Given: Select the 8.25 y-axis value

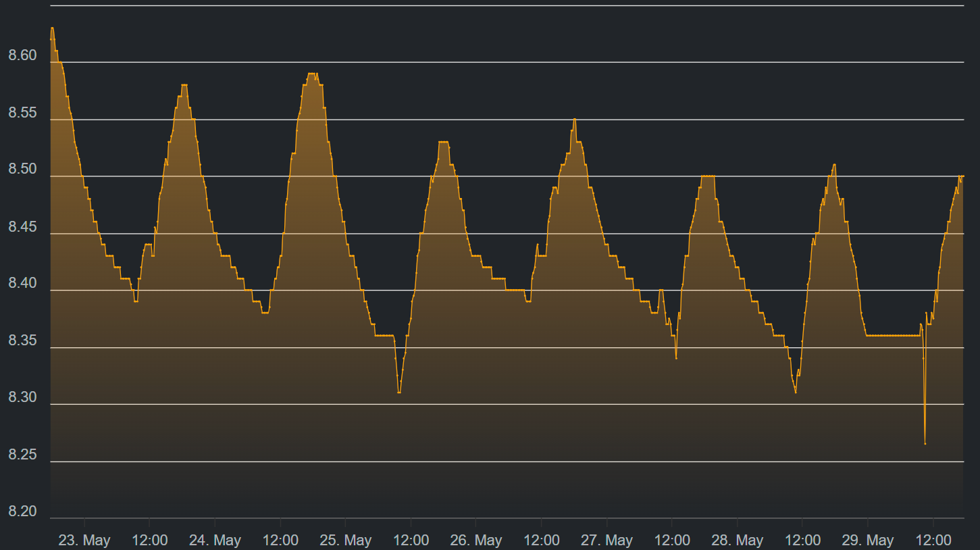Looking at the screenshot, I should (x=22, y=455).
